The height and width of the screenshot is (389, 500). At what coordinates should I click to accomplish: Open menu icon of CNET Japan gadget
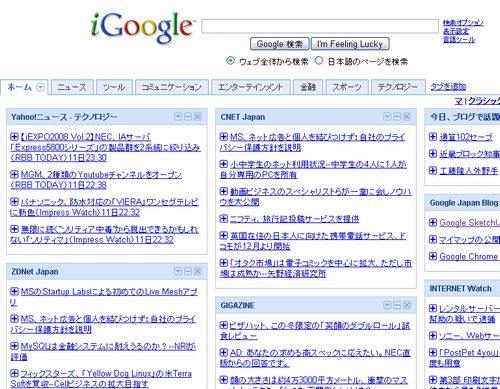tap(387, 116)
